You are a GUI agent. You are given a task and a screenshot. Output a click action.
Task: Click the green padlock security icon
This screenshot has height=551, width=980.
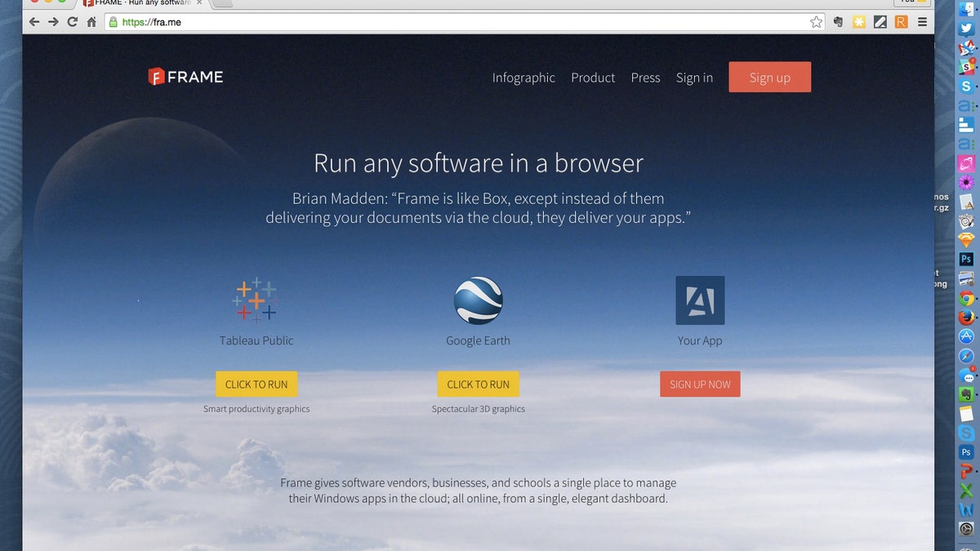[x=114, y=22]
